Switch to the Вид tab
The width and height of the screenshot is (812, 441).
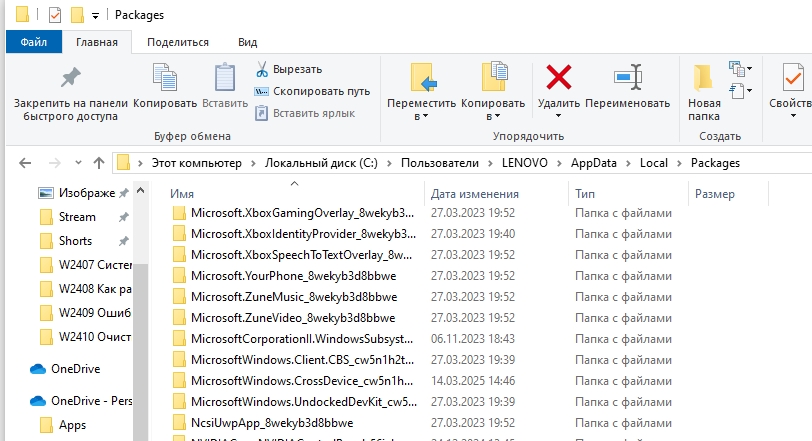coord(248,42)
